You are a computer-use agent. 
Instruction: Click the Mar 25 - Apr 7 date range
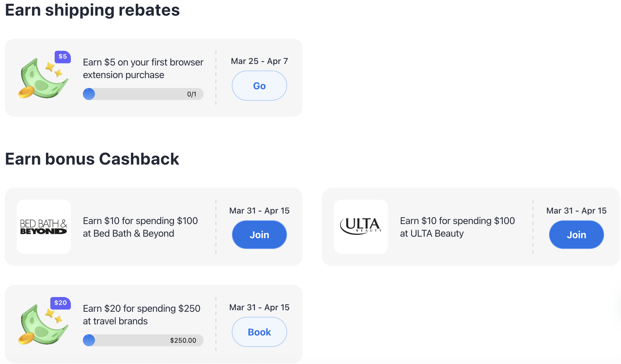(259, 61)
